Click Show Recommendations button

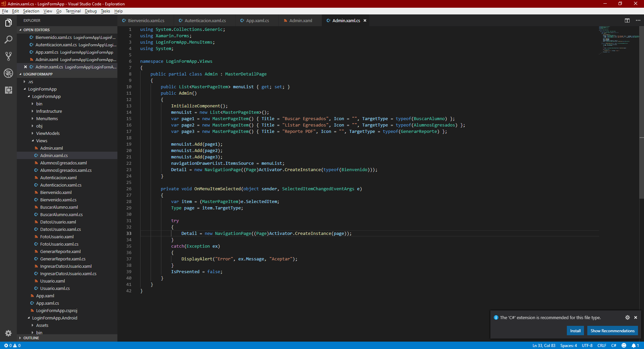(x=612, y=331)
